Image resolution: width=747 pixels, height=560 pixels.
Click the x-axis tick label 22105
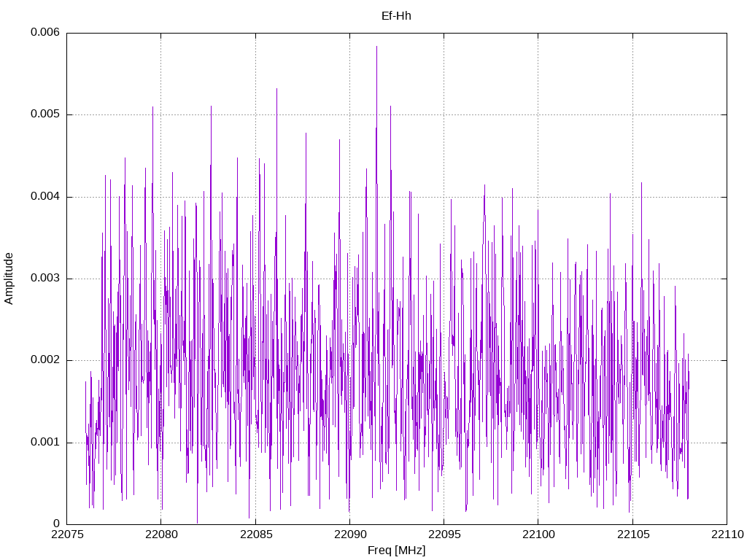633,534
